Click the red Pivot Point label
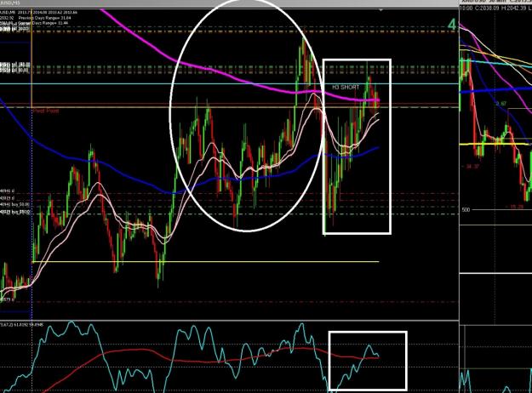Viewport: 532px width, 393px height. click(46, 111)
